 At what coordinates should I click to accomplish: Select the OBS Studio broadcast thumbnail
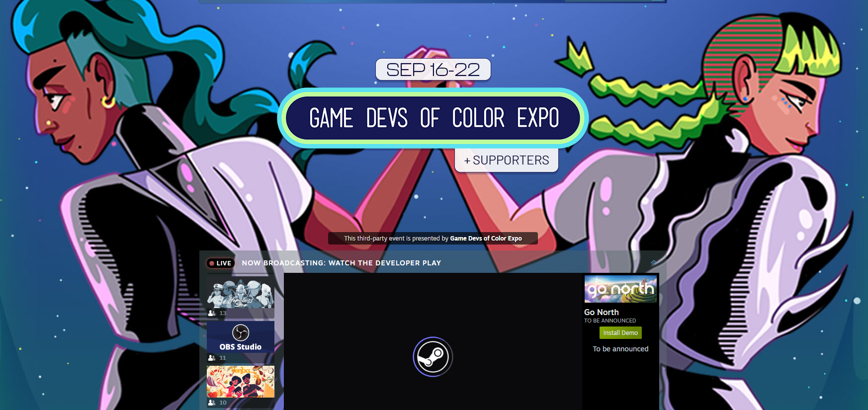(241, 337)
